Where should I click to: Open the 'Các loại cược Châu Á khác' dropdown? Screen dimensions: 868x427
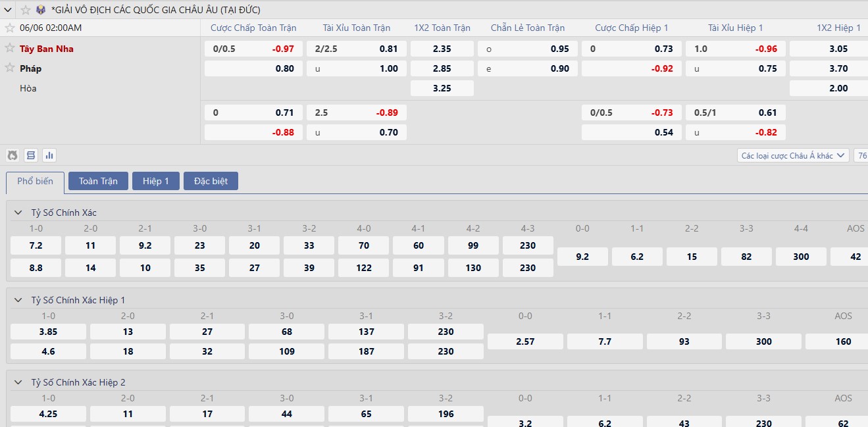(x=793, y=156)
